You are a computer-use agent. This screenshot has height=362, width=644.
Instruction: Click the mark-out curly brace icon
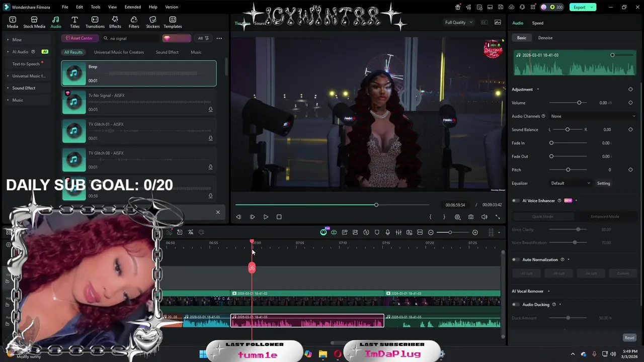coord(444,217)
